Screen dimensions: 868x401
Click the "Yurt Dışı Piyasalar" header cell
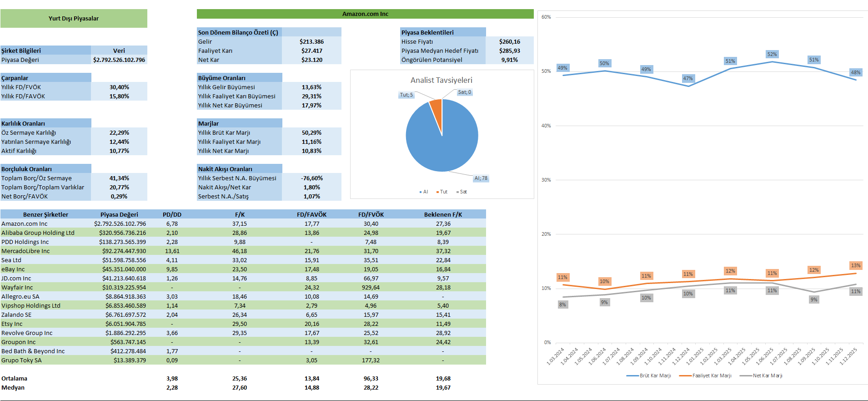[74, 18]
